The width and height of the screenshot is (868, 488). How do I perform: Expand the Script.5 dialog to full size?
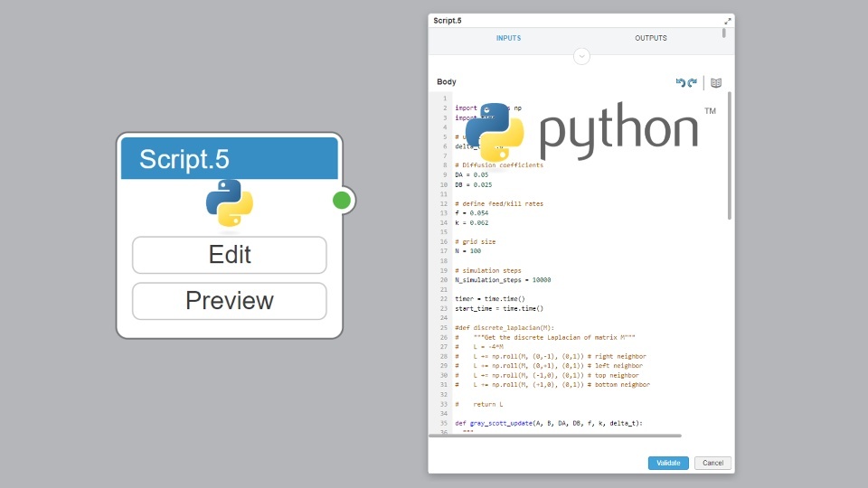(x=727, y=21)
